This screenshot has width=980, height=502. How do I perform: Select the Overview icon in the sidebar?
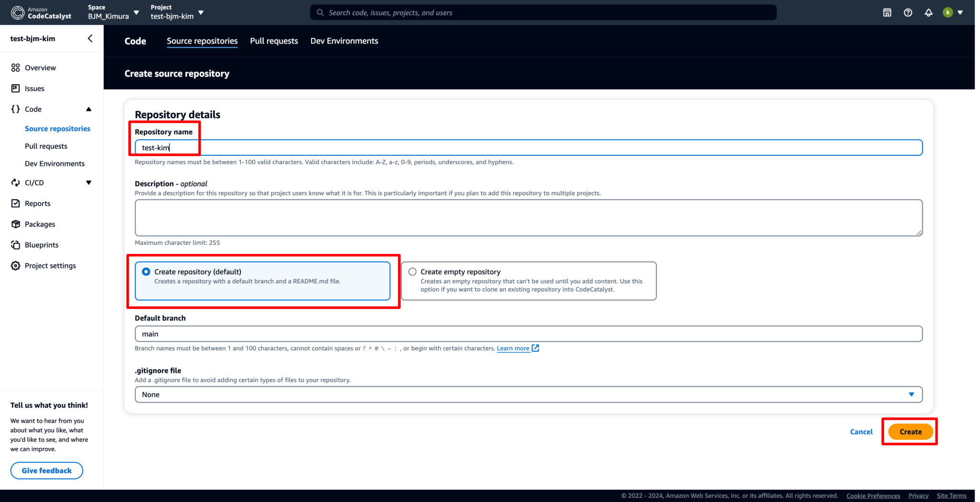[x=15, y=67]
